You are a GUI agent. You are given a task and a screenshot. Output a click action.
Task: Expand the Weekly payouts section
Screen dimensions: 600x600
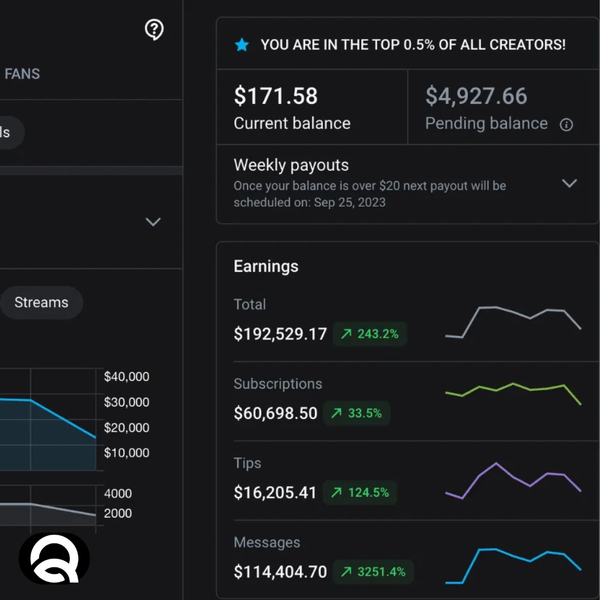coord(569,183)
